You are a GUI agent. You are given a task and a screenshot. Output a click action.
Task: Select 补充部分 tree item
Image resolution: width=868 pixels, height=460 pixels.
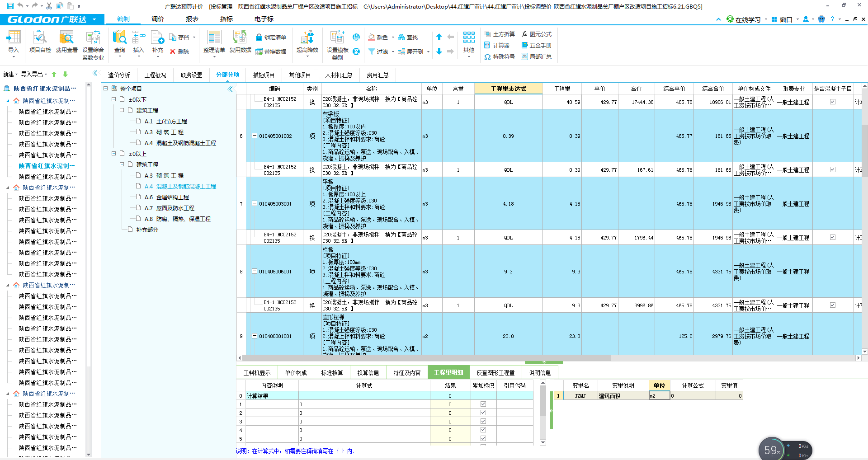click(147, 230)
